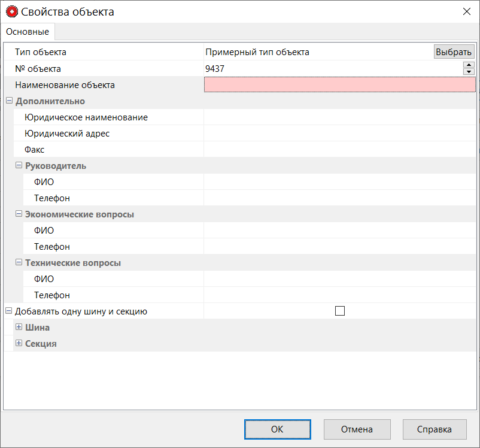Focus the pink Наименование объекта field

pos(339,85)
